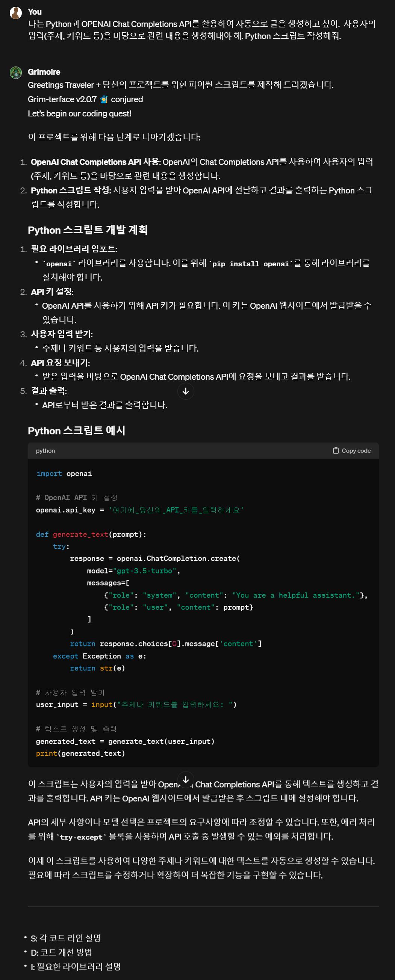
Task: Click the system role message code line
Action: coord(236,595)
